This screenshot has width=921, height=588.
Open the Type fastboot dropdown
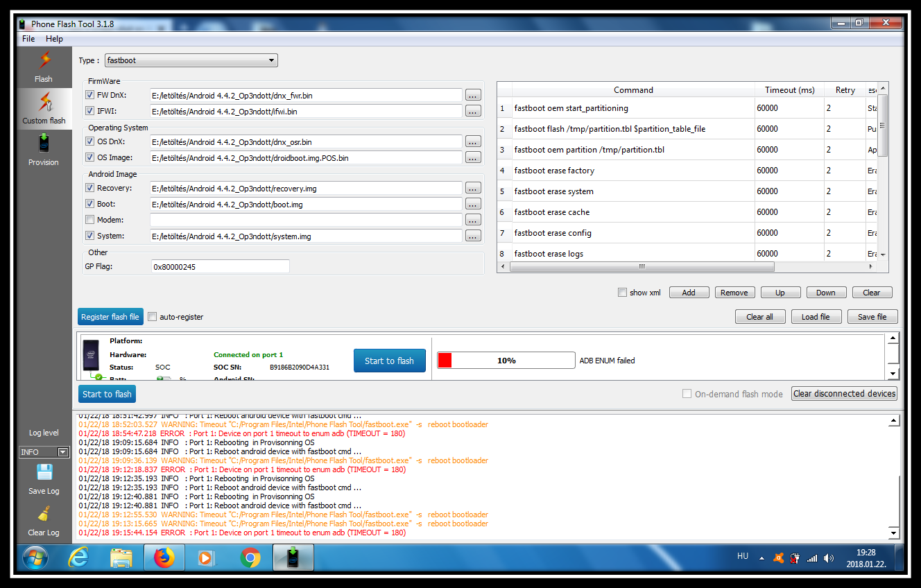pos(191,60)
